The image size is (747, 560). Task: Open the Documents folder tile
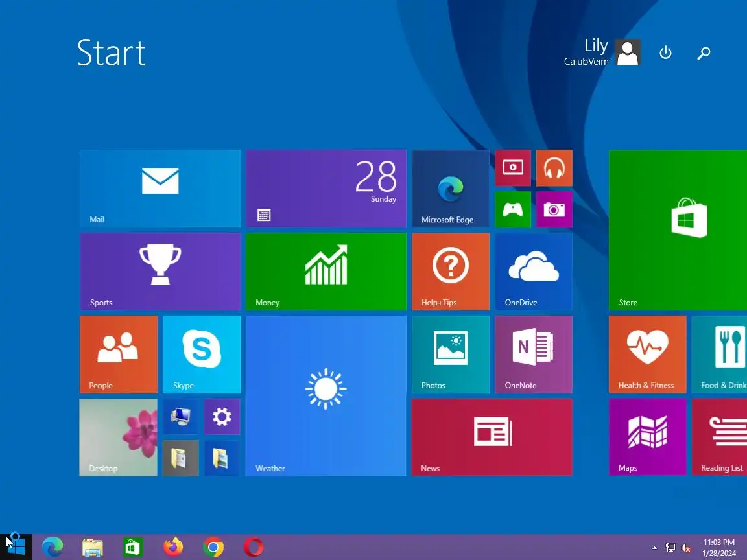[180, 458]
